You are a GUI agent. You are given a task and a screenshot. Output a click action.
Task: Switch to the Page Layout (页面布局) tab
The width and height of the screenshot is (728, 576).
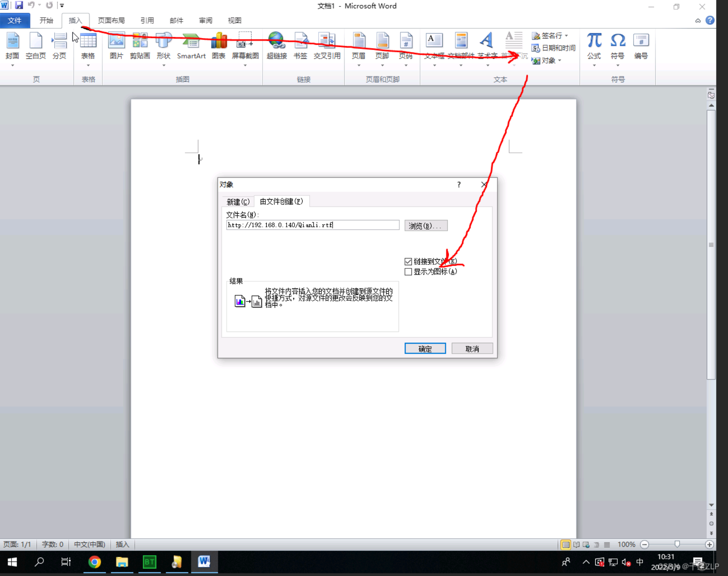[111, 20]
